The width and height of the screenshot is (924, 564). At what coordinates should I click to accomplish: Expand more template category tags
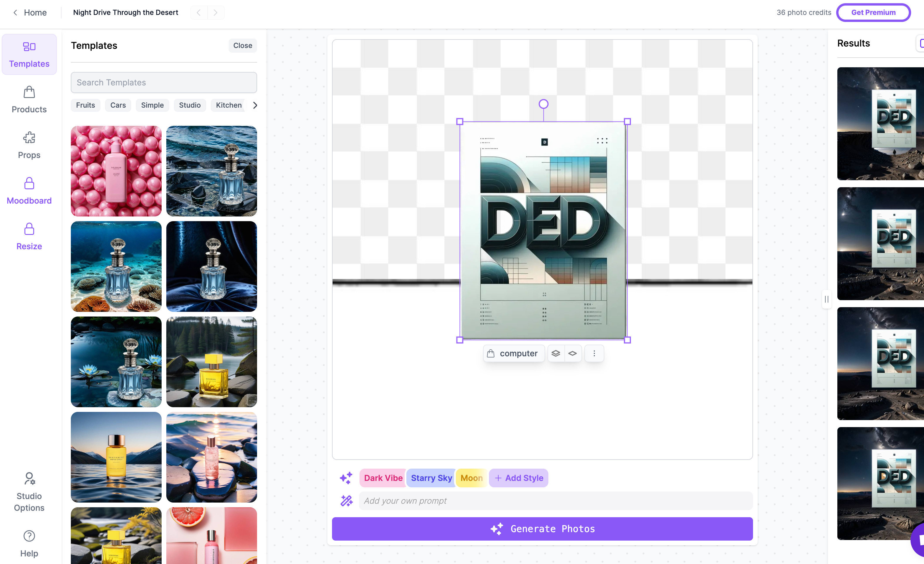click(255, 105)
